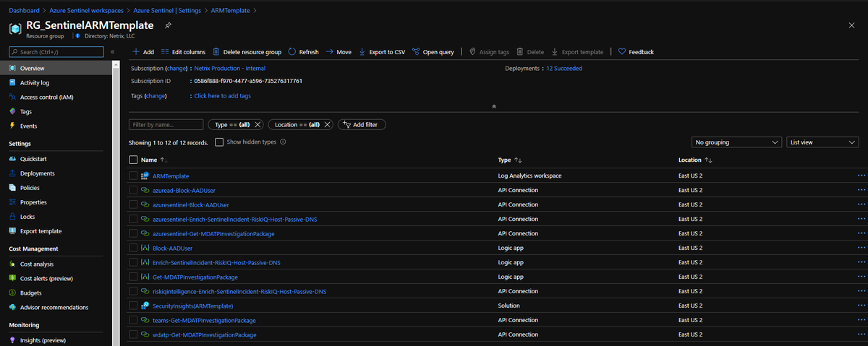
Task: Click the Cost analysis icon
Action: tap(12, 264)
